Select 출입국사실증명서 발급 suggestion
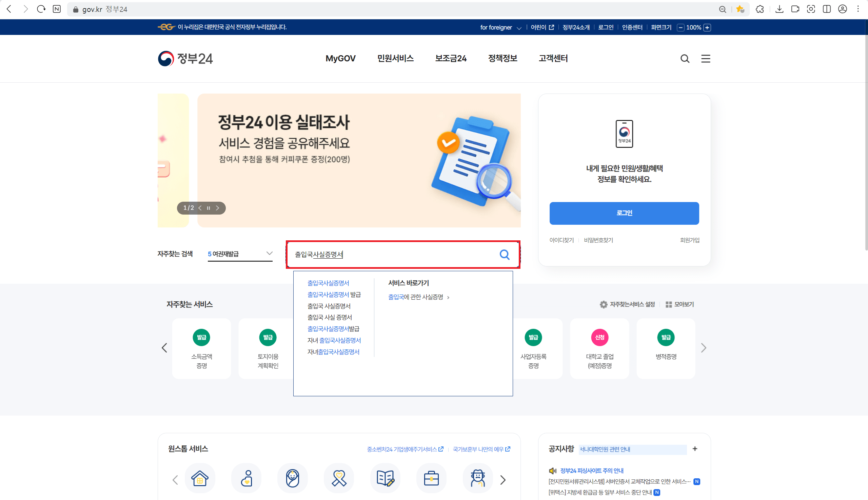The width and height of the screenshot is (868, 500). point(334,295)
